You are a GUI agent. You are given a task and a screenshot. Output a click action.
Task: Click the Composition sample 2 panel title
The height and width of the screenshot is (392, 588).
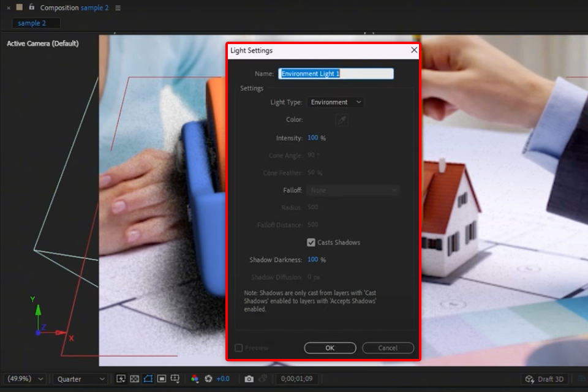point(74,7)
